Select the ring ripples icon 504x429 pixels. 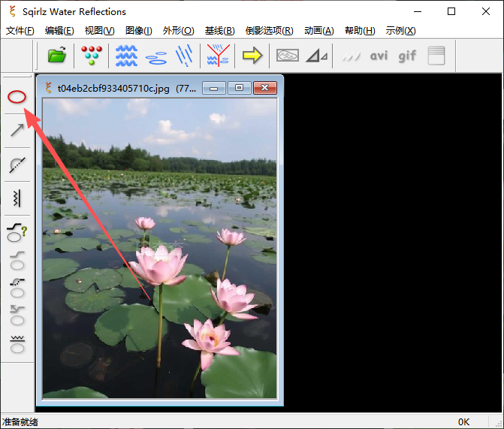click(x=156, y=58)
